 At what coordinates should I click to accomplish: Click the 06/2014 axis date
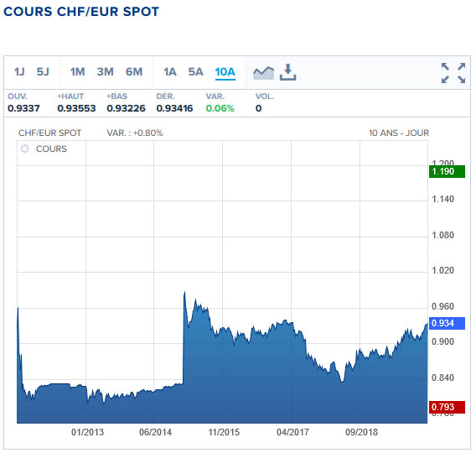click(155, 432)
